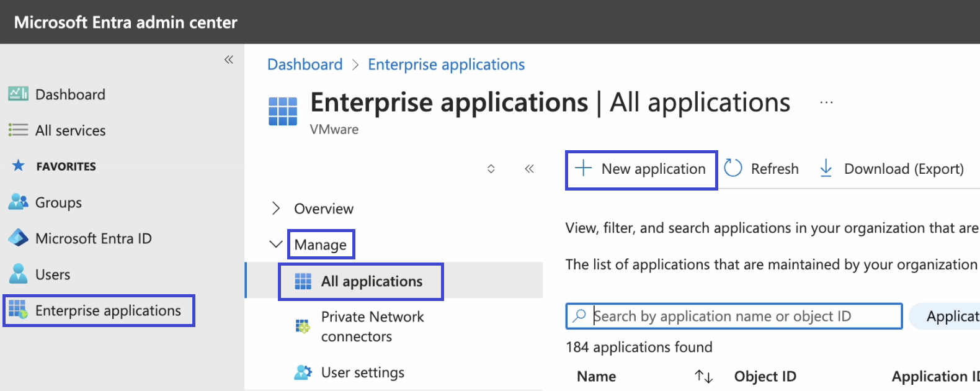Sort by Name using the arrows icon
Image resolution: width=980 pixels, height=391 pixels.
pos(703,376)
